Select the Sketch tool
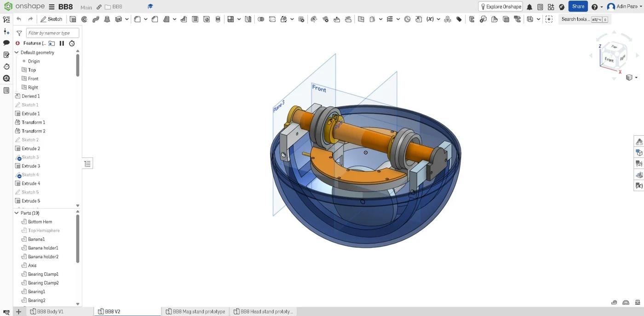 [51, 19]
